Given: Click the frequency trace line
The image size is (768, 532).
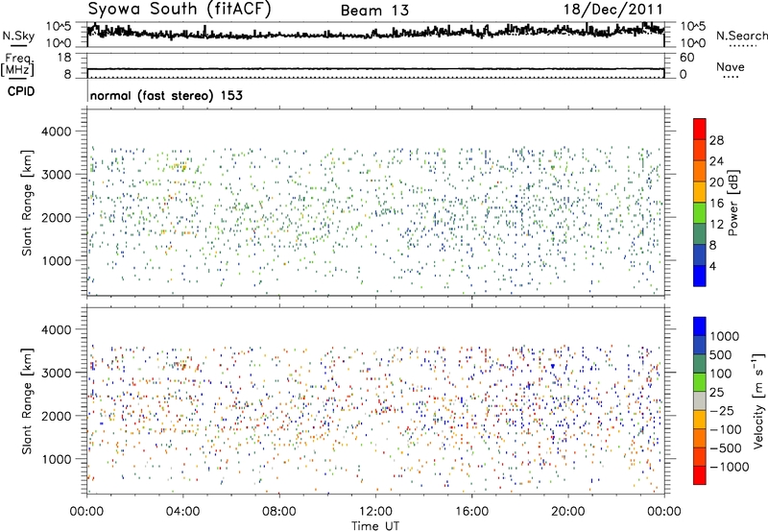Looking at the screenshot, I should click(375, 69).
